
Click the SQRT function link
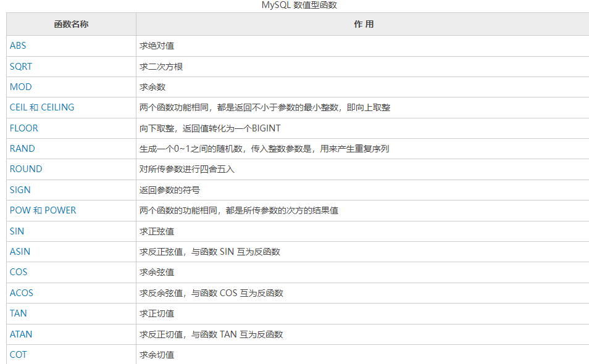click(20, 67)
